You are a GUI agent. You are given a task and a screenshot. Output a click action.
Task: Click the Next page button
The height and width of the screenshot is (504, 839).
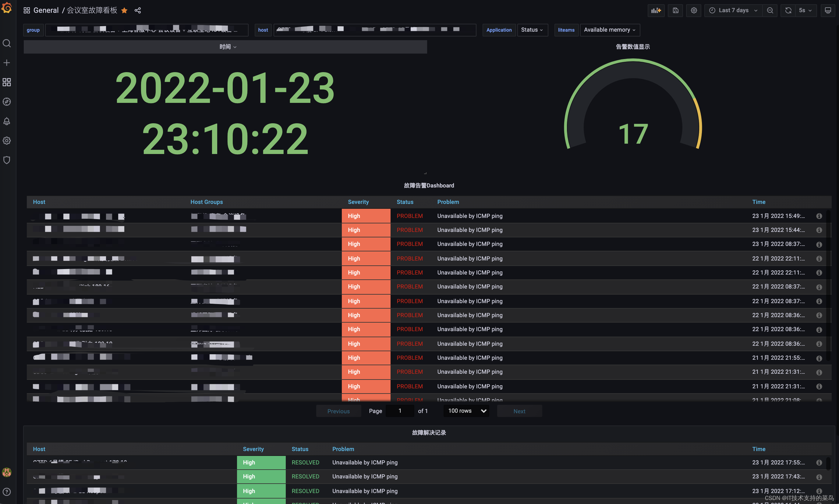[x=519, y=411]
